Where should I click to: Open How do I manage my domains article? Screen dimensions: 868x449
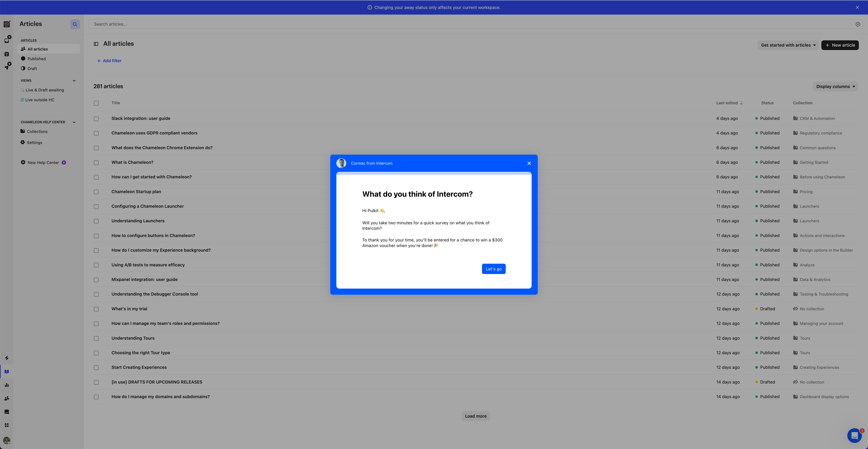[160, 397]
